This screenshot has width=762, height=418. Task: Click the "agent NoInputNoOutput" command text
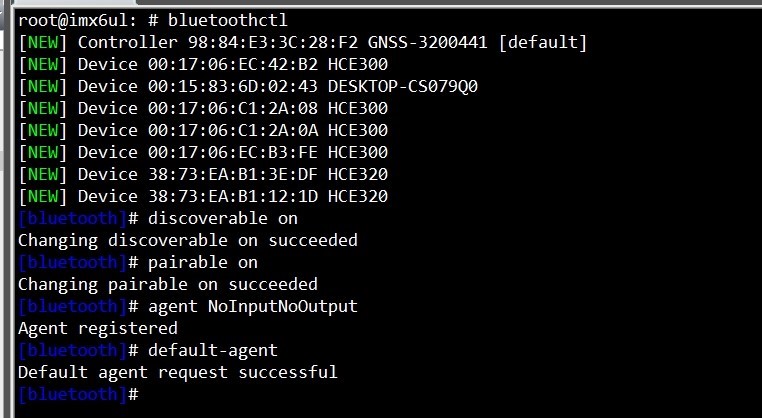[252, 306]
